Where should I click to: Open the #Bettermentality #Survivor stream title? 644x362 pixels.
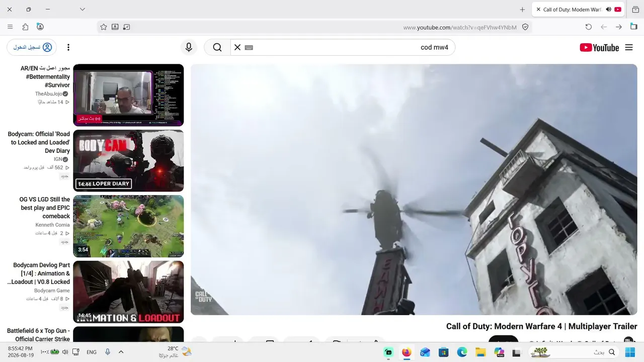45,77
